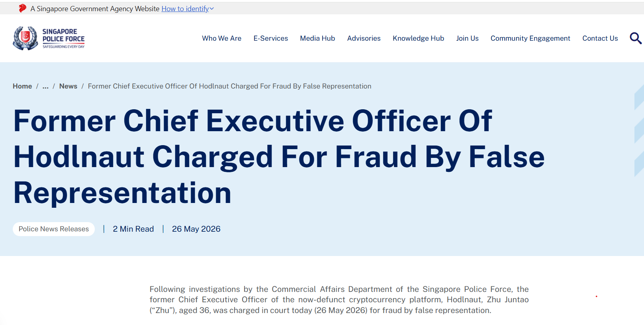Screen dimensions: 644x325
Task: Open the Who We Are menu
Action: (x=221, y=38)
